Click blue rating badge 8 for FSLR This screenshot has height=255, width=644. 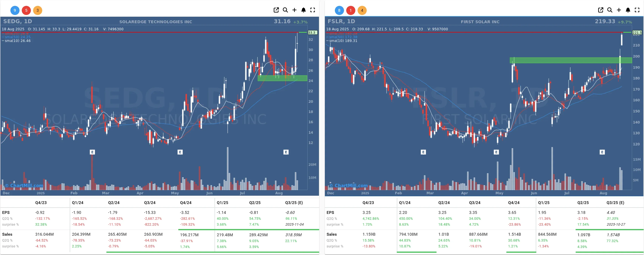click(x=339, y=10)
